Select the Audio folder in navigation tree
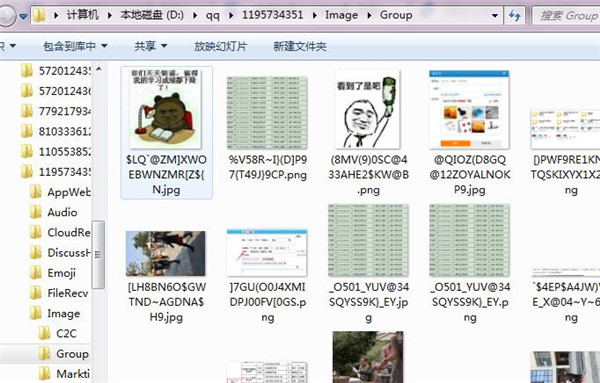Viewport: 600px width, 383px height. 53,212
